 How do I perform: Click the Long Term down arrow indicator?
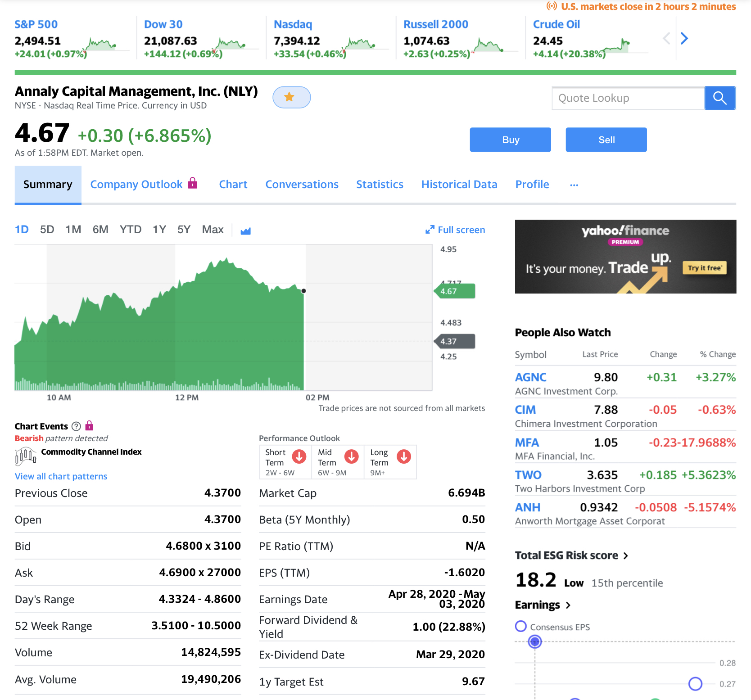click(404, 456)
